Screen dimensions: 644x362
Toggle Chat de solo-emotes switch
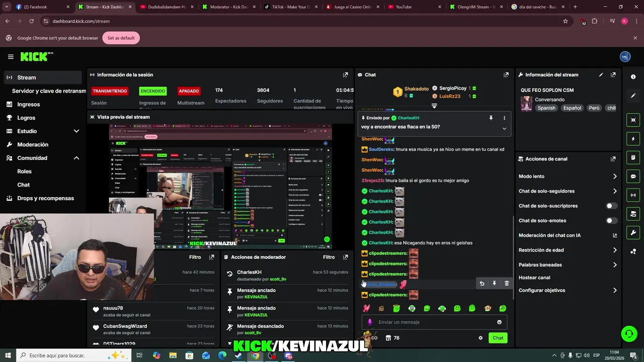(611, 221)
